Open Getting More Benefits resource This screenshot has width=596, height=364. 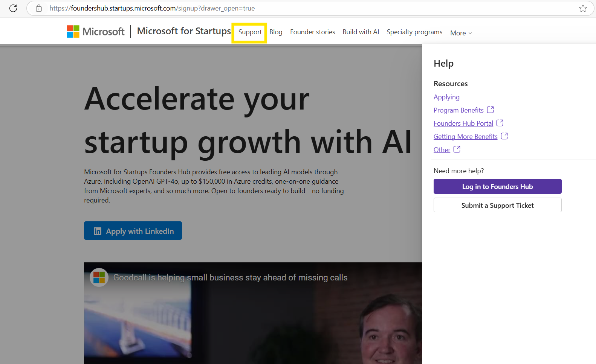point(465,137)
